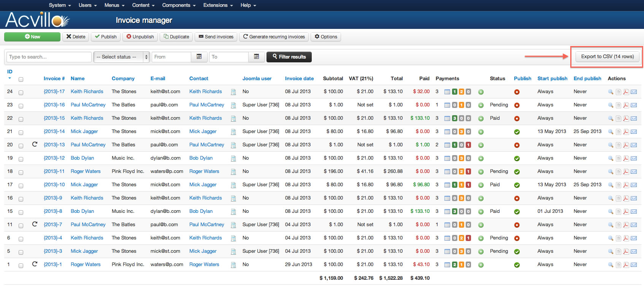The height and width of the screenshot is (287, 644).
Task: Click Duplicate toolbar button
Action: pos(176,36)
